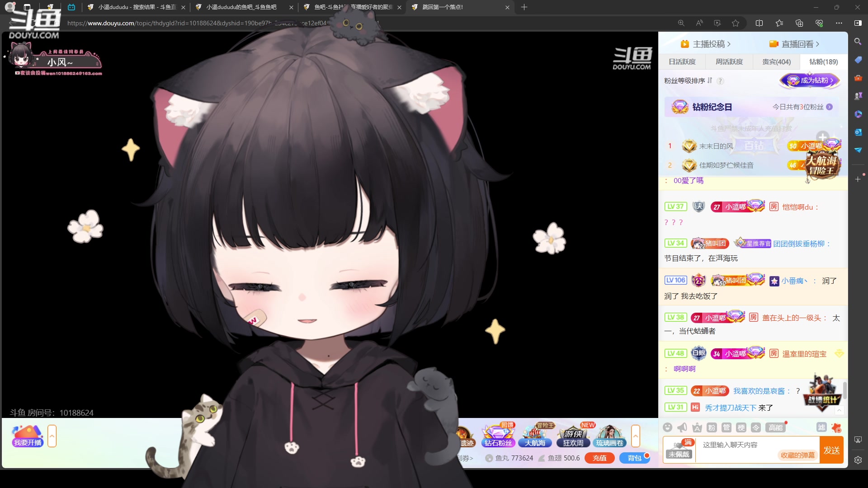This screenshot has width=868, height=488.
Task: Click the 鱼丸 773624 balance
Action: click(509, 458)
